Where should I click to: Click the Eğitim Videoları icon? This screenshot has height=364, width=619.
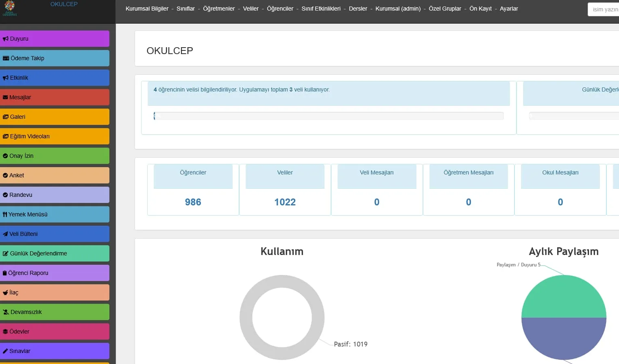6,137
